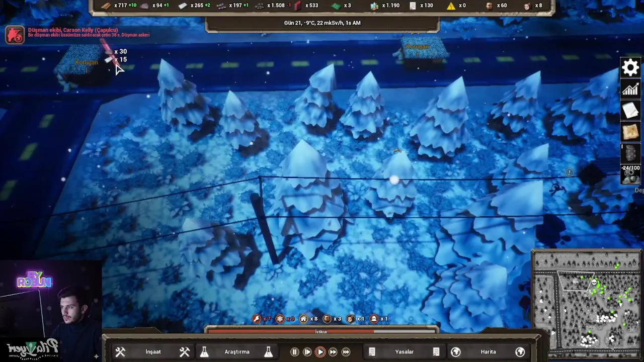
Task: Click the woman face status indicator
Action: (x=351, y=319)
